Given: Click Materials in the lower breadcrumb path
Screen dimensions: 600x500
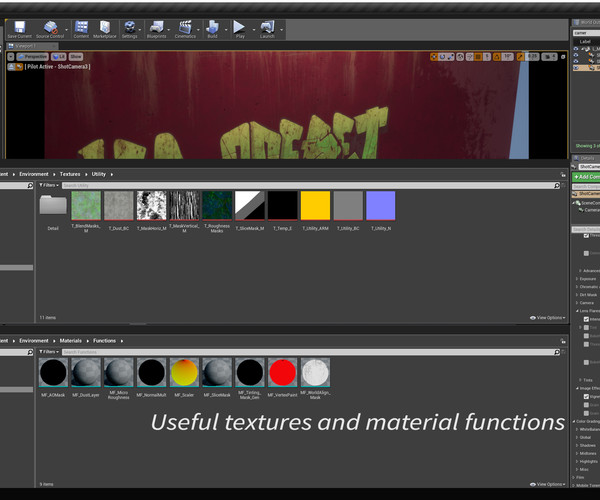Looking at the screenshot, I should (x=70, y=340).
